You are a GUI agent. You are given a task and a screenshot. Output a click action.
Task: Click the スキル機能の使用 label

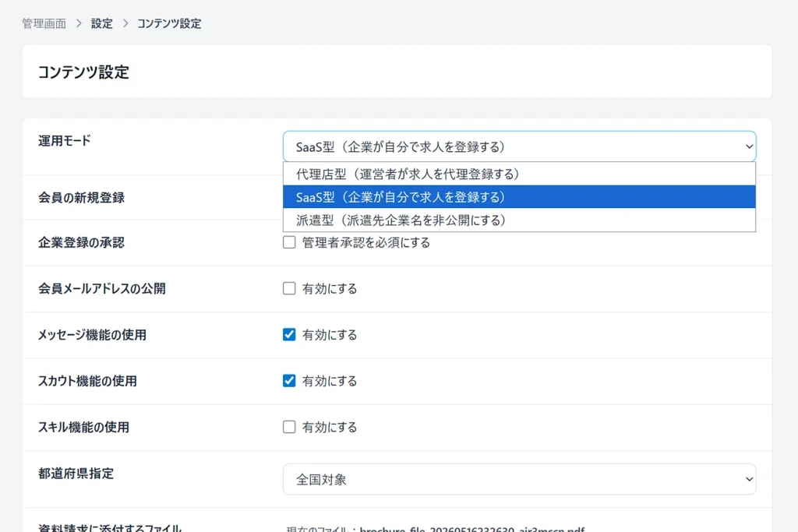click(83, 427)
